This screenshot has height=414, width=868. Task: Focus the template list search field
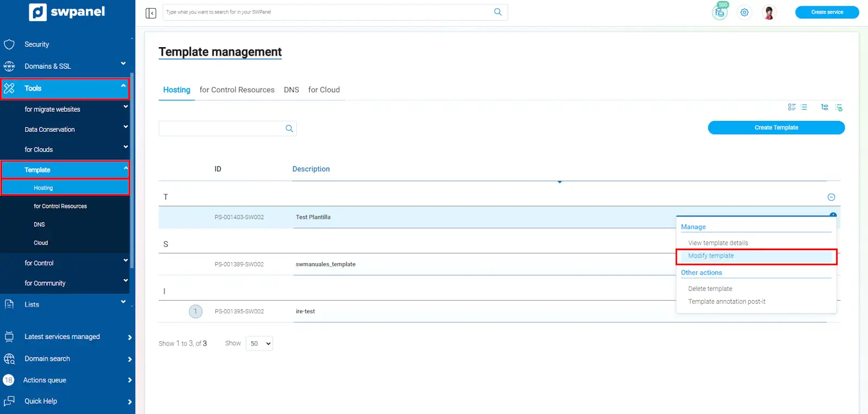coord(221,129)
